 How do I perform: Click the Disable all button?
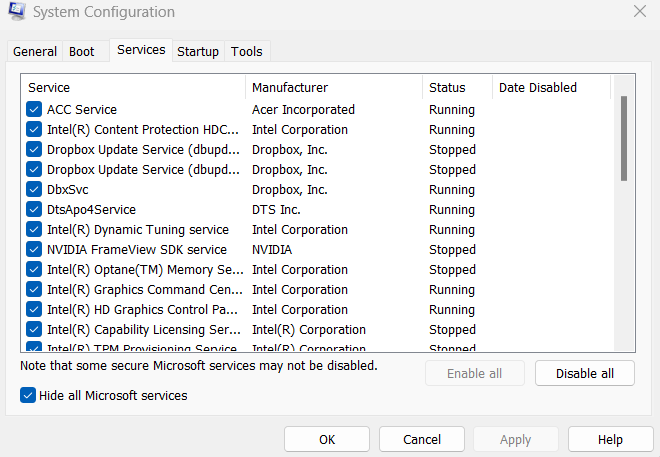tap(585, 374)
